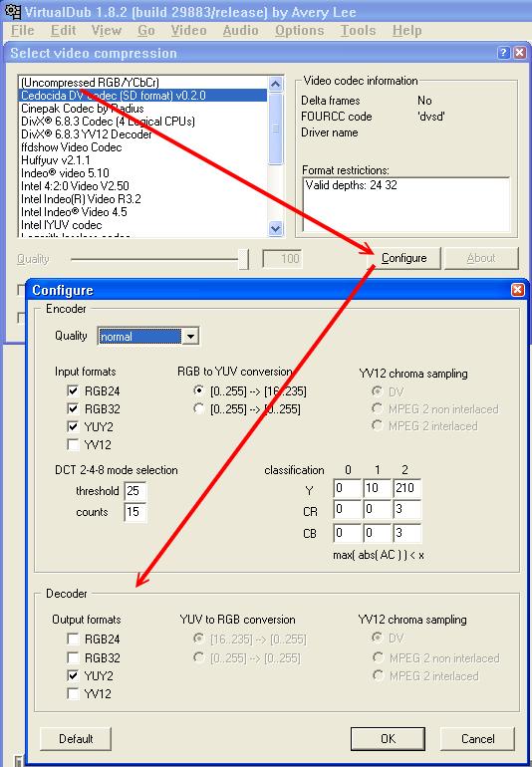Uncheck the RGB24 input format checkbox
The image size is (532, 767).
click(x=73, y=390)
